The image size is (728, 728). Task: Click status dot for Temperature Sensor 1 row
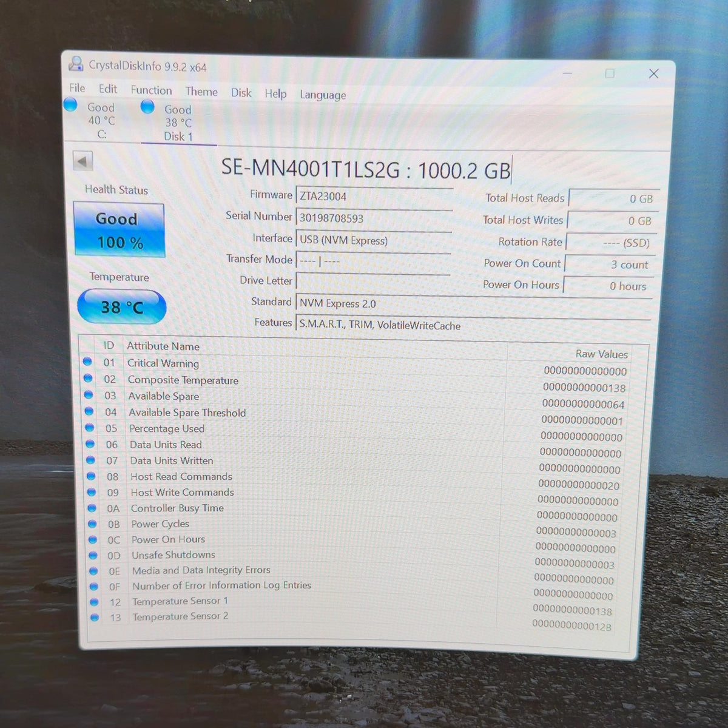[x=94, y=602]
